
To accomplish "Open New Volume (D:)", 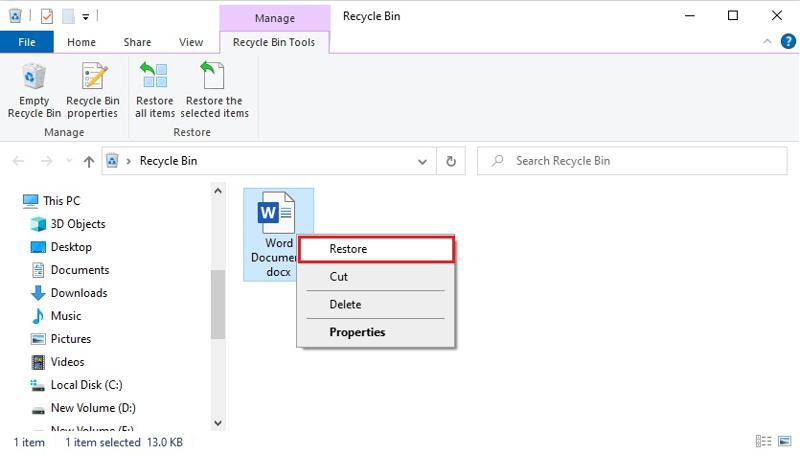I will (x=83, y=408).
